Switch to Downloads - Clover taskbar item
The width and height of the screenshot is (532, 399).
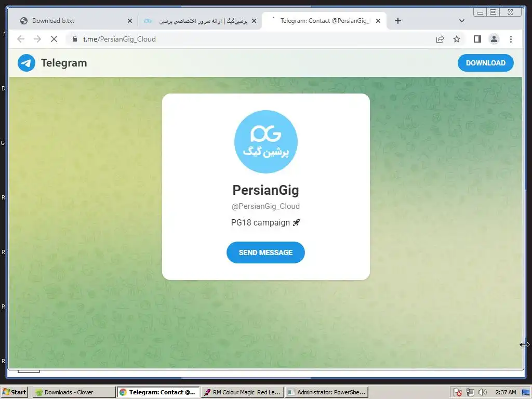74,392
